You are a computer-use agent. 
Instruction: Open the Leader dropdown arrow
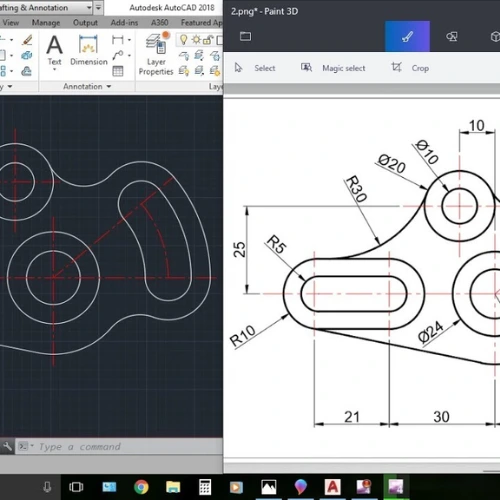coord(129,55)
